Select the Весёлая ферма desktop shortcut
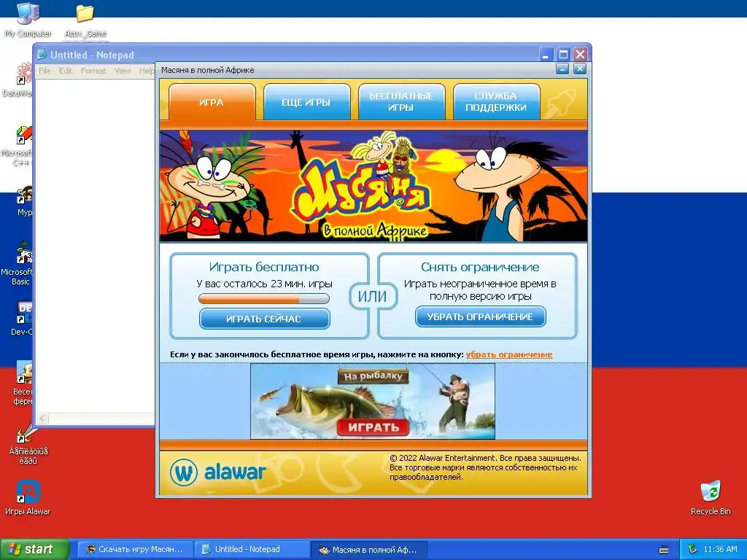This screenshot has height=560, width=747. [x=23, y=383]
